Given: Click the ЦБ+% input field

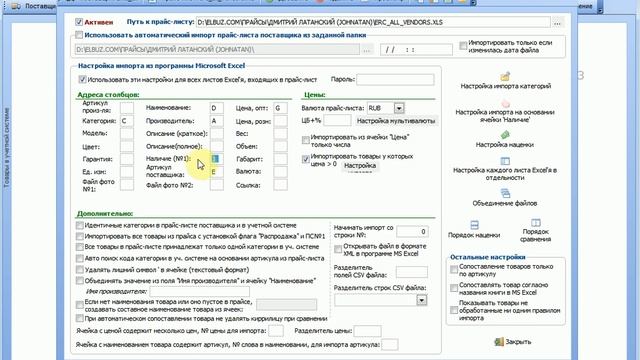Looking at the screenshot, I should point(337,120).
